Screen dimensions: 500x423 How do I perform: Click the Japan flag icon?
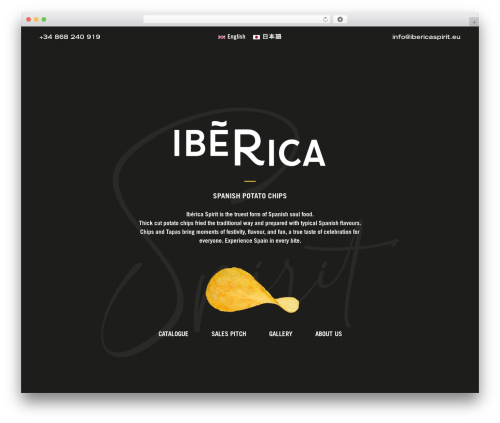[x=256, y=37]
